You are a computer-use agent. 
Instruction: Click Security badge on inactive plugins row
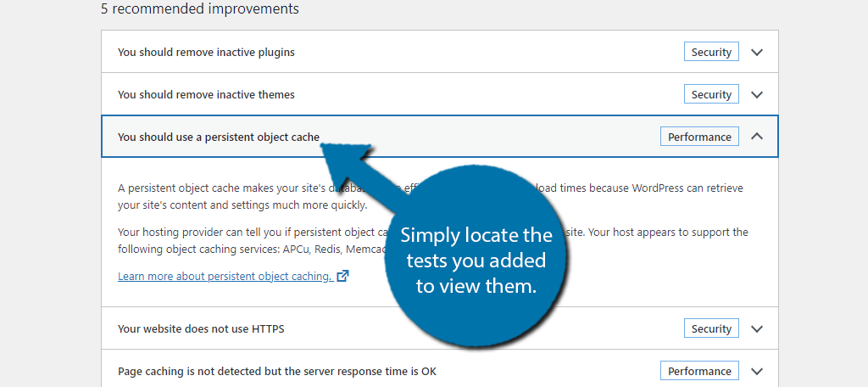point(711,52)
